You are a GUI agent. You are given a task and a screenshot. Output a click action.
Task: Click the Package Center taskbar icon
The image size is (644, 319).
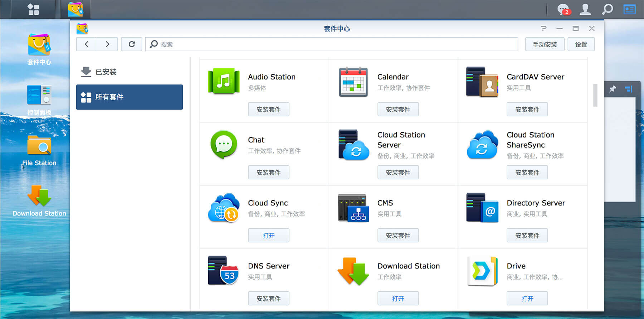coord(75,9)
